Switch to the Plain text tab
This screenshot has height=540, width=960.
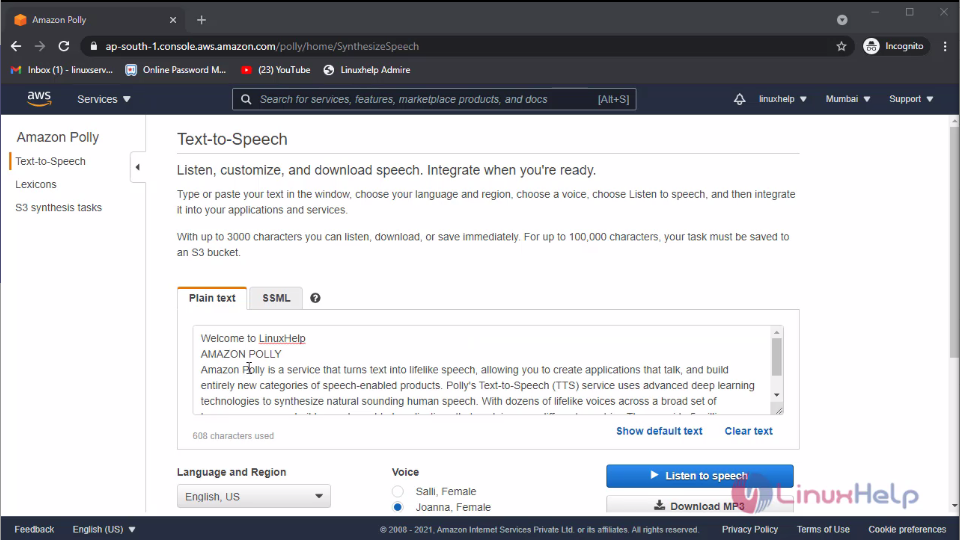tap(212, 298)
